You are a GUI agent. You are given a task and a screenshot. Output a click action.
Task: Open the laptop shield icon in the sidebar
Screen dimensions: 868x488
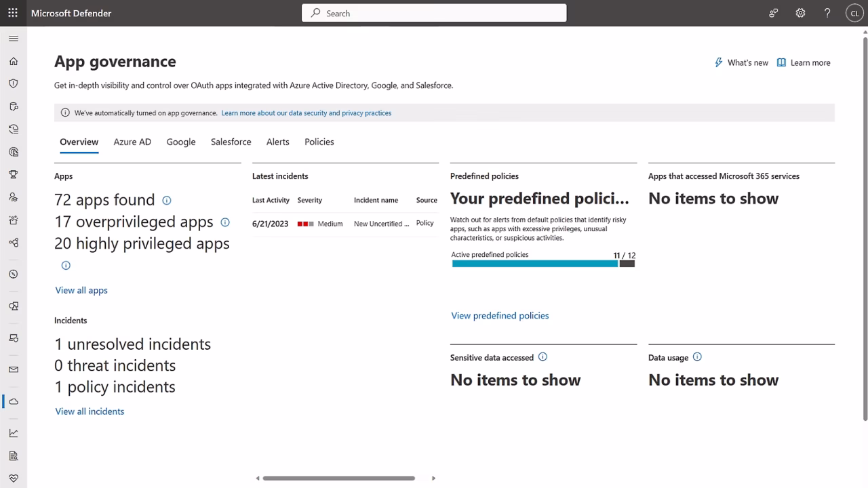tap(14, 338)
